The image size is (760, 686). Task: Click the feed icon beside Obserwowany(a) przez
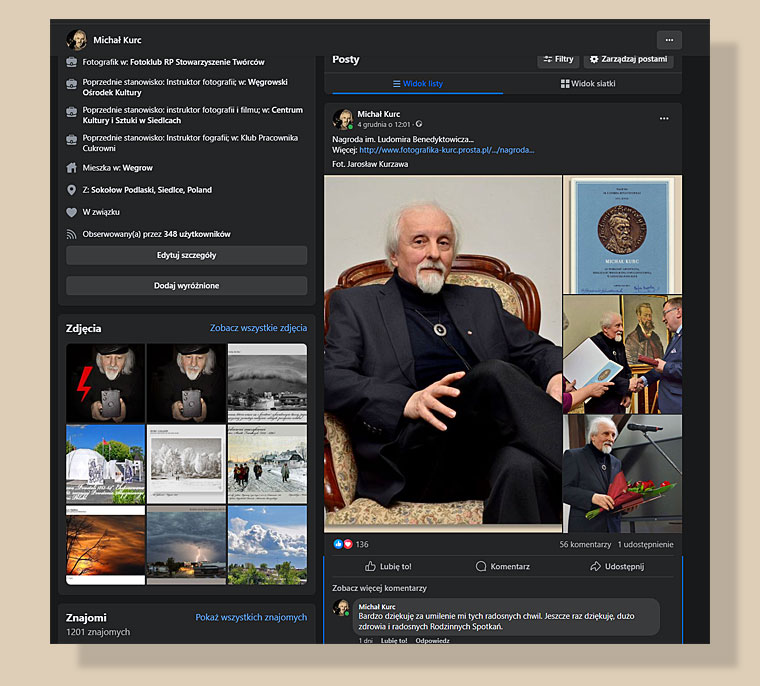(71, 234)
